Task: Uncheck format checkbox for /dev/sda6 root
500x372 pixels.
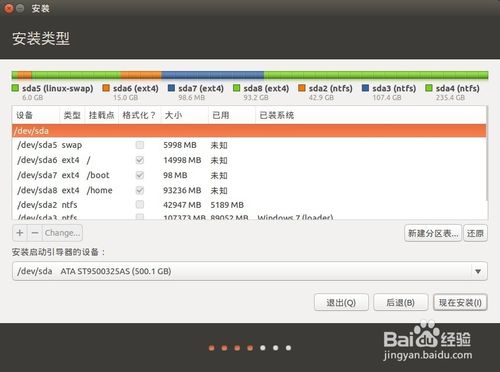Action: (140, 160)
